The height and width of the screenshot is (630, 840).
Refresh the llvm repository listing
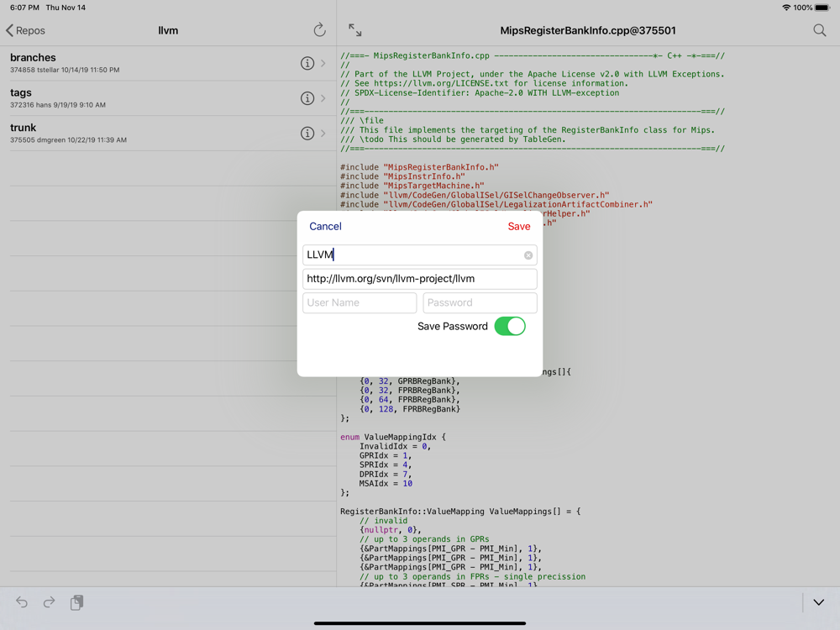click(319, 30)
